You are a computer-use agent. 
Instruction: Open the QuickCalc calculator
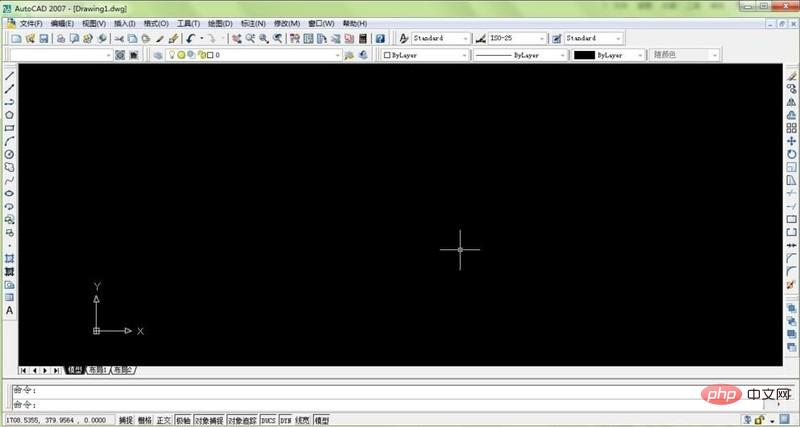click(x=363, y=38)
